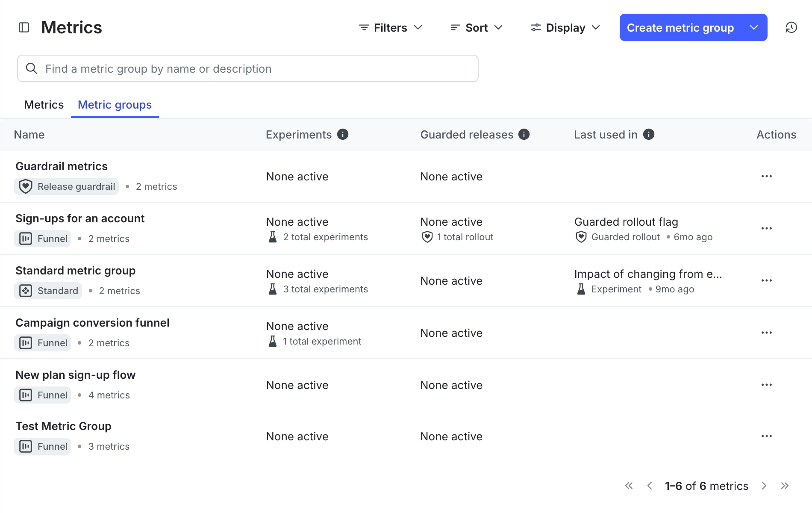Toggle the sidebar panel icon

coord(24,28)
